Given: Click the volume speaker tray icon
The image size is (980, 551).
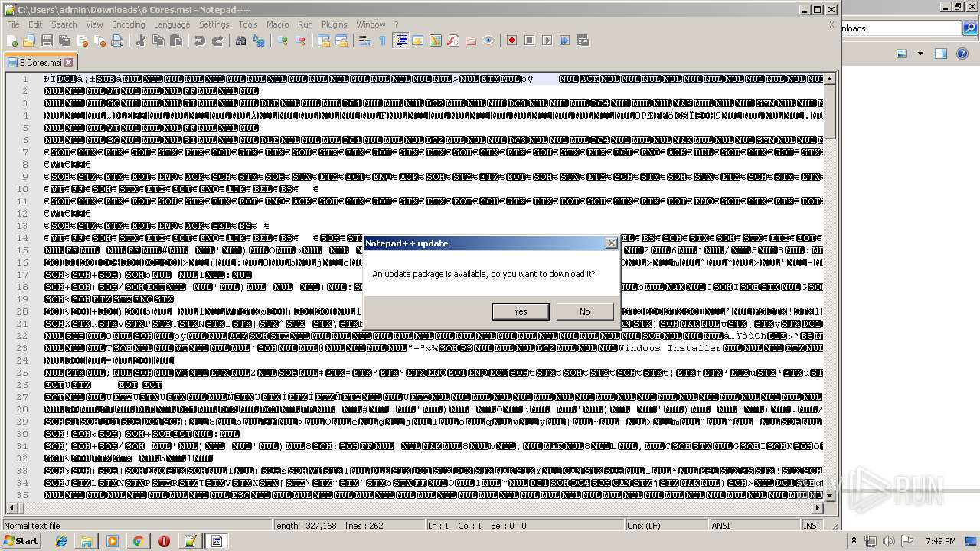Looking at the screenshot, I should click(x=888, y=541).
